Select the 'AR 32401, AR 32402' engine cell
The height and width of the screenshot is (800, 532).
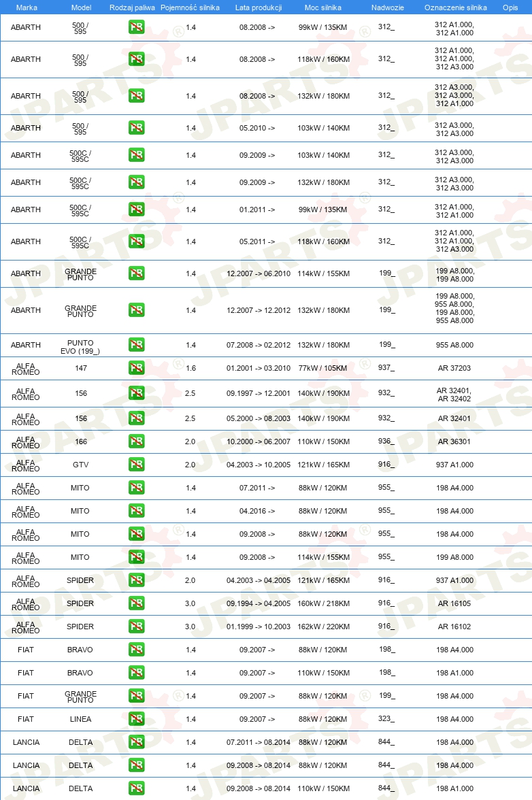point(454,395)
